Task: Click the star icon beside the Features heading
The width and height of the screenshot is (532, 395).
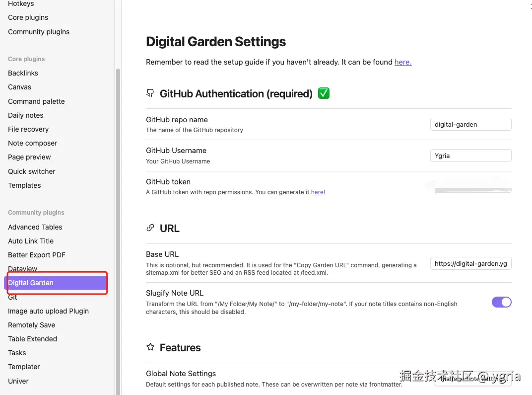Action: pos(150,347)
